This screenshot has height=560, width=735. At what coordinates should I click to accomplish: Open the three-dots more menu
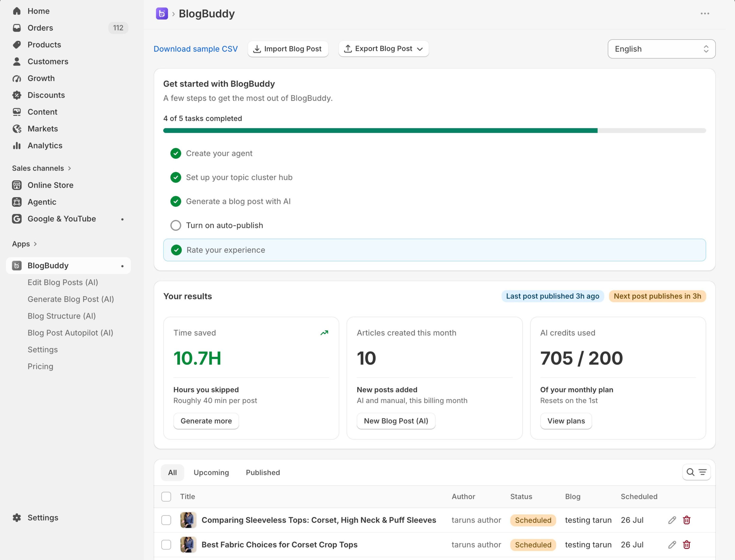pos(705,14)
